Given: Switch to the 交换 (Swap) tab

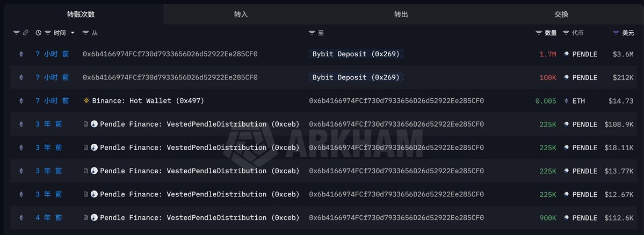Looking at the screenshot, I should coord(561,14).
